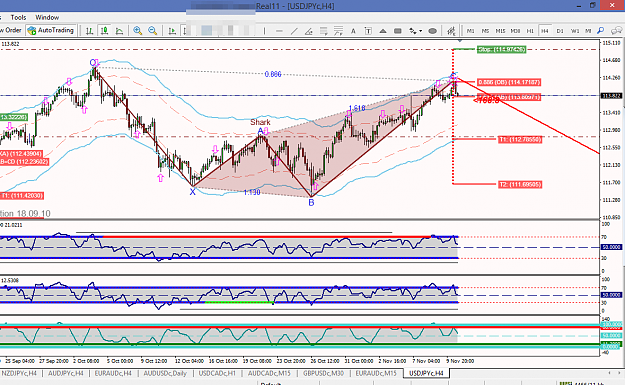Click the chart shift marker triangle
The height and width of the screenshot is (385, 625).
(460, 41)
